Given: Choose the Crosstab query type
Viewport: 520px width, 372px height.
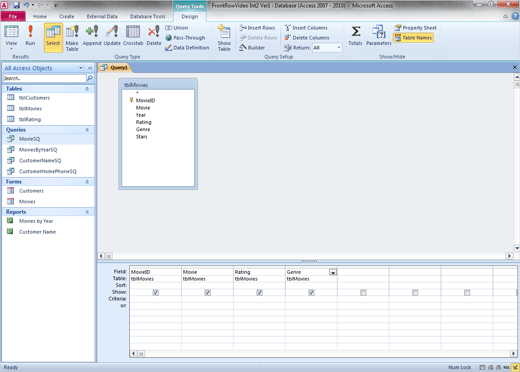Looking at the screenshot, I should pyautogui.click(x=133, y=35).
